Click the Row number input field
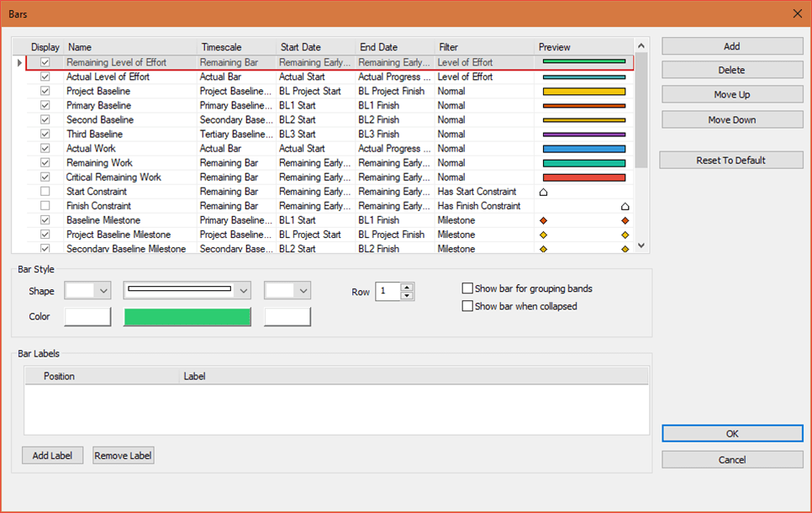Image resolution: width=812 pixels, height=513 pixels. (x=388, y=291)
